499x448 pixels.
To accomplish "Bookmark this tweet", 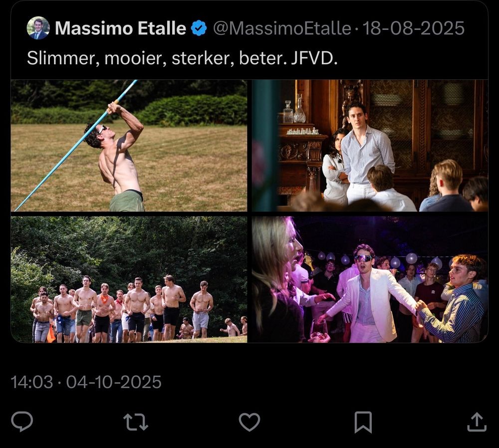I will tap(363, 422).
